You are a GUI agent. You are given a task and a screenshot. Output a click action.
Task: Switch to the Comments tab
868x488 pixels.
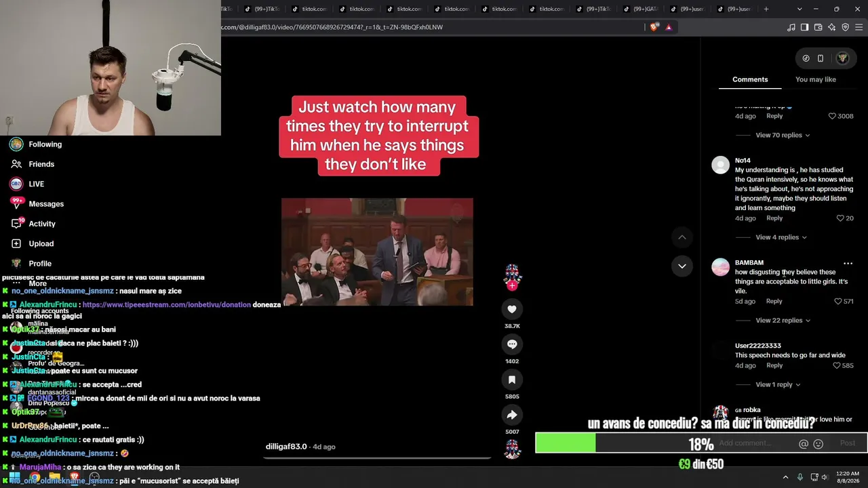click(x=750, y=79)
